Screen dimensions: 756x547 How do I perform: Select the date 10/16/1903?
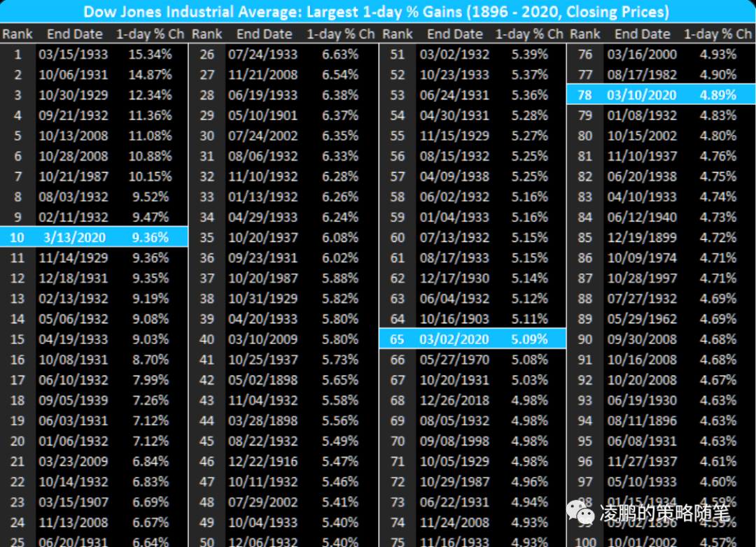click(x=454, y=319)
